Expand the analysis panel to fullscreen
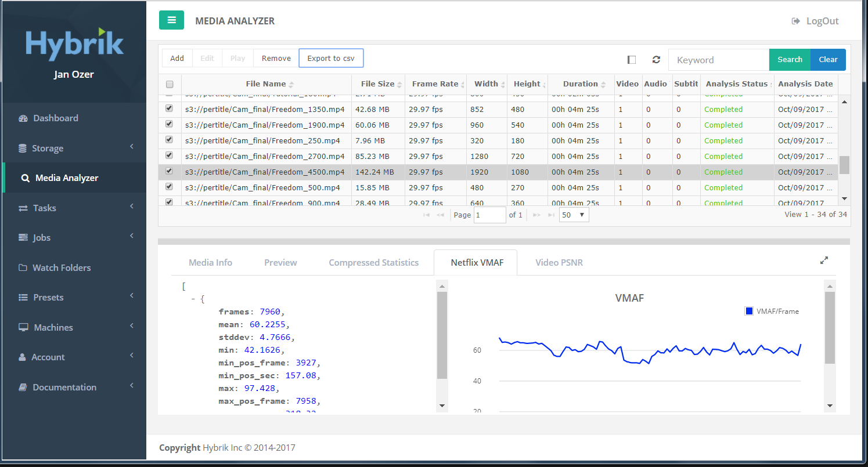868x467 pixels. coord(824,261)
